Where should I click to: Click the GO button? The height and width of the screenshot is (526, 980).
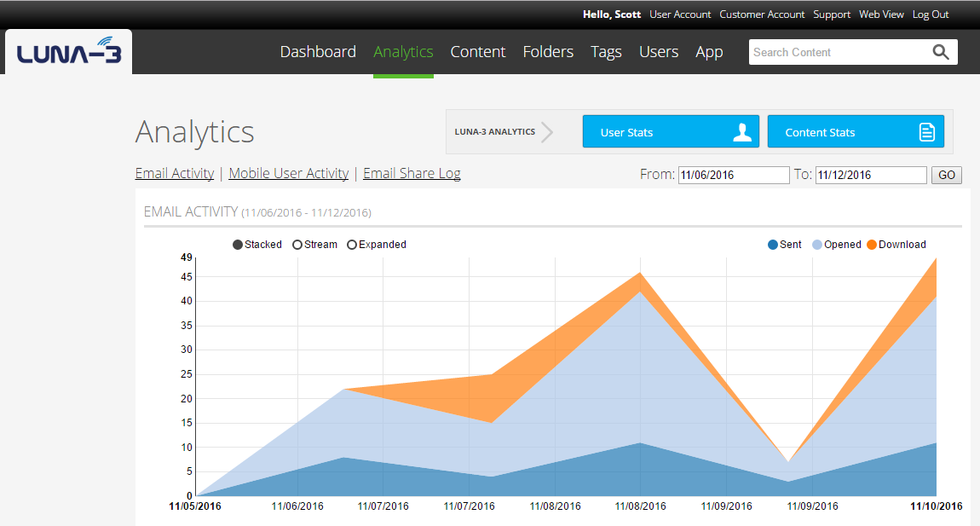point(946,175)
